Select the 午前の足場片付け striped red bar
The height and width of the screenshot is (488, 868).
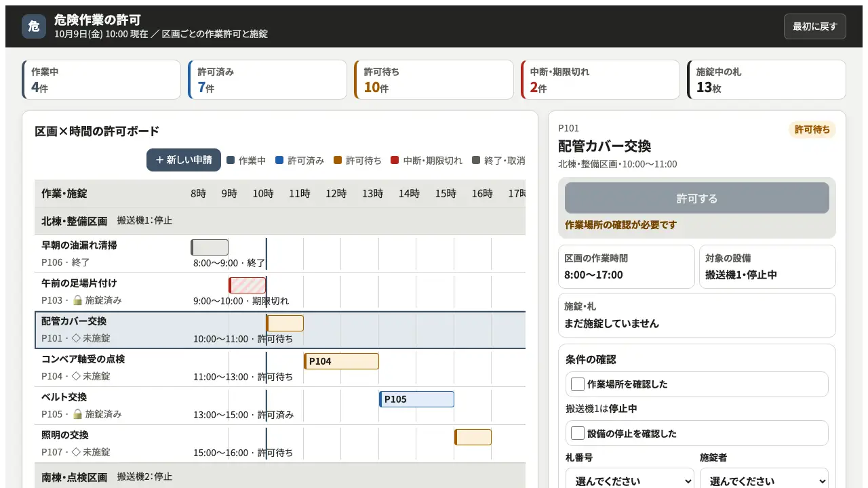tap(247, 285)
